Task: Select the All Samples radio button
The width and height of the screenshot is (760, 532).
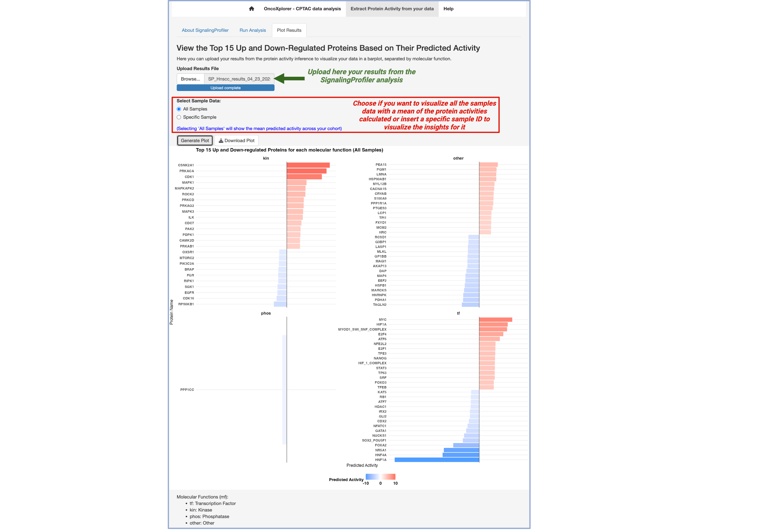Action: tap(179, 109)
